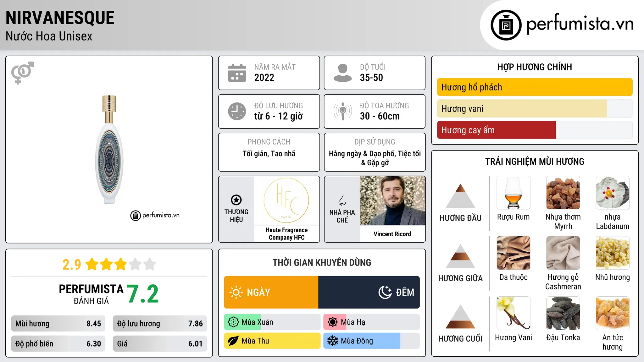Click the moon icon in the Đêm bar
Viewport: 644px width, 362px height.
(385, 292)
